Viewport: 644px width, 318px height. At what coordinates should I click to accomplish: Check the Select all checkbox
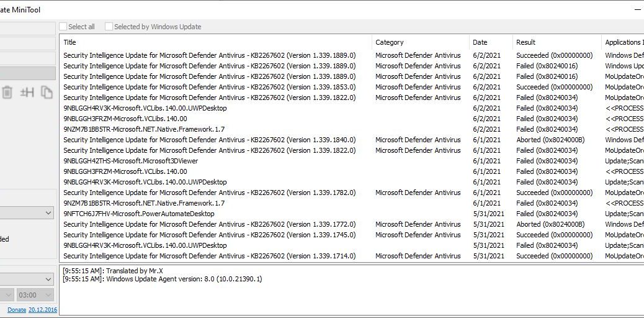(63, 27)
